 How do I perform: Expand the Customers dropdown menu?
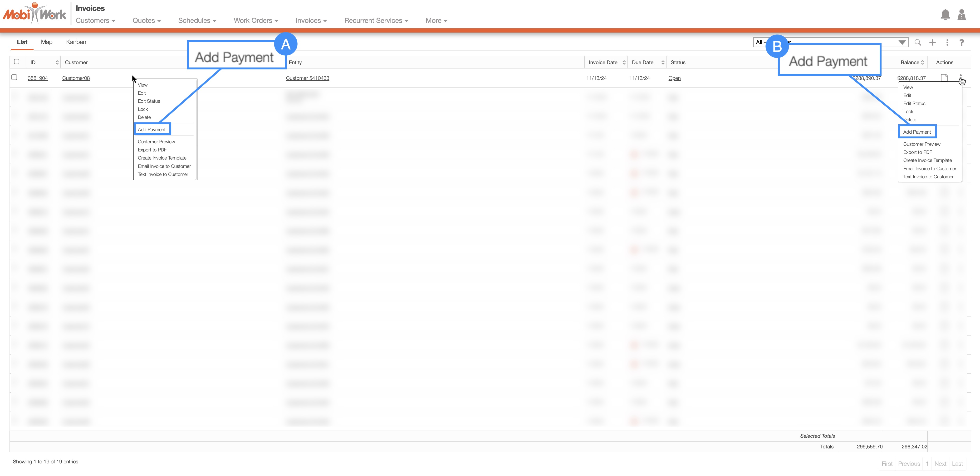[x=95, y=20]
